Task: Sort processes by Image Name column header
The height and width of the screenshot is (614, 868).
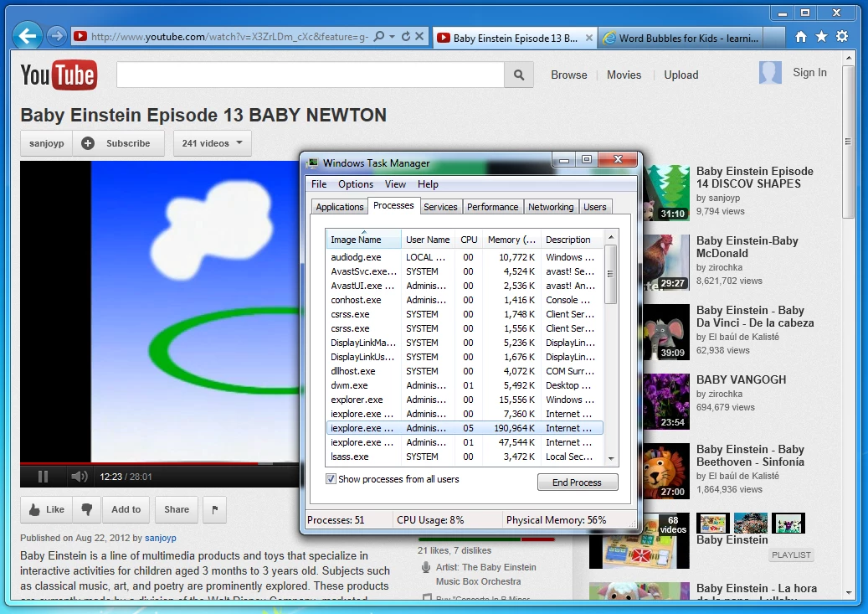Action: coord(363,240)
